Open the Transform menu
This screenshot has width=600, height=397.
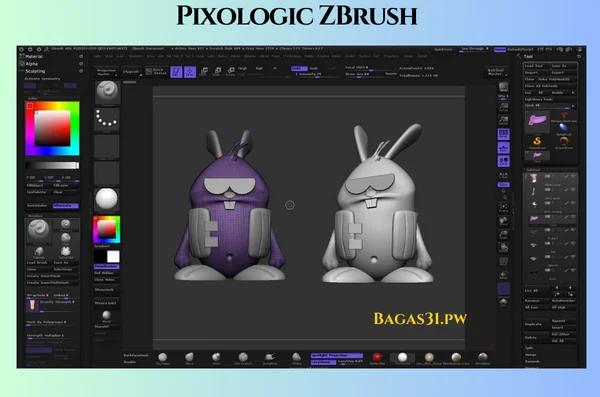391,56
